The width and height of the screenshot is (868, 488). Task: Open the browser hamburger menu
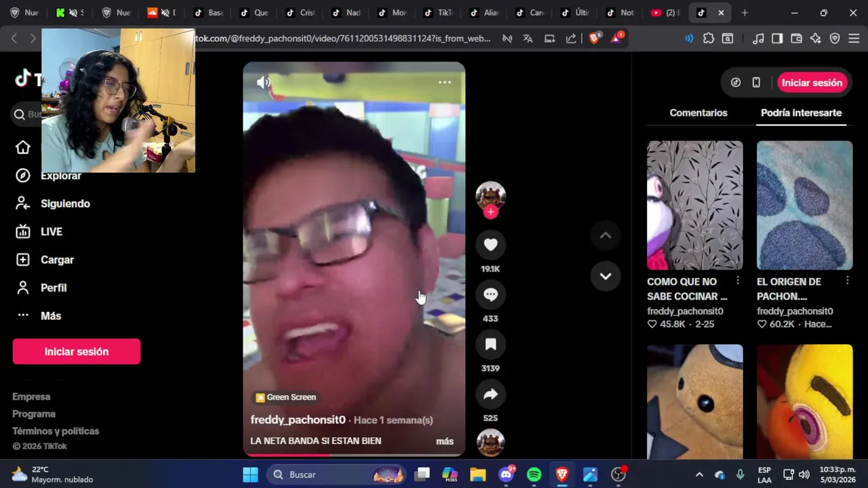click(x=854, y=39)
